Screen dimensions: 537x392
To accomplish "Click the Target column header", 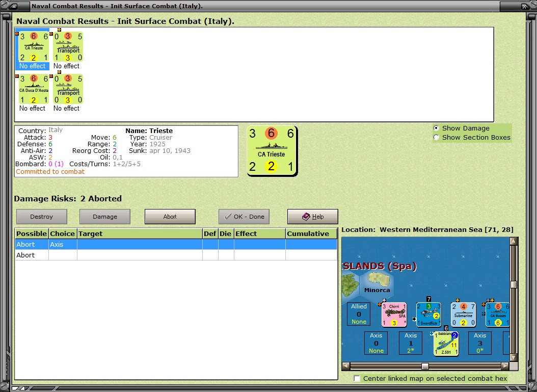I will coord(140,233).
